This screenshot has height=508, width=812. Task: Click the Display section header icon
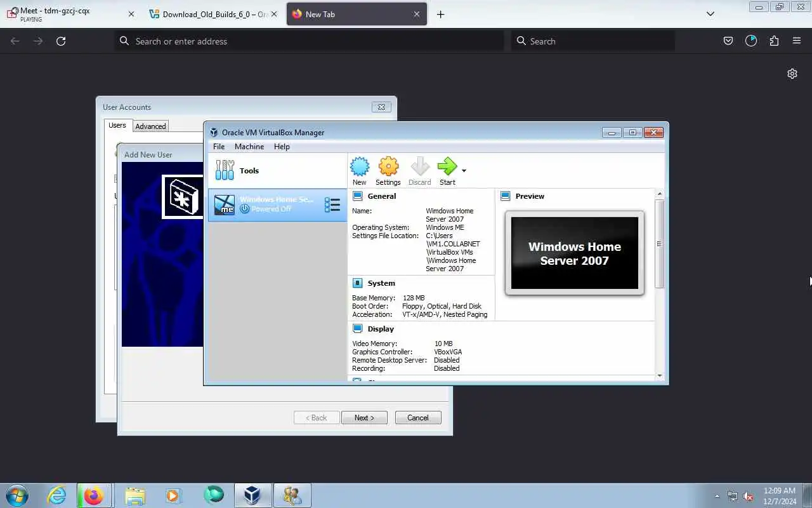click(x=358, y=329)
